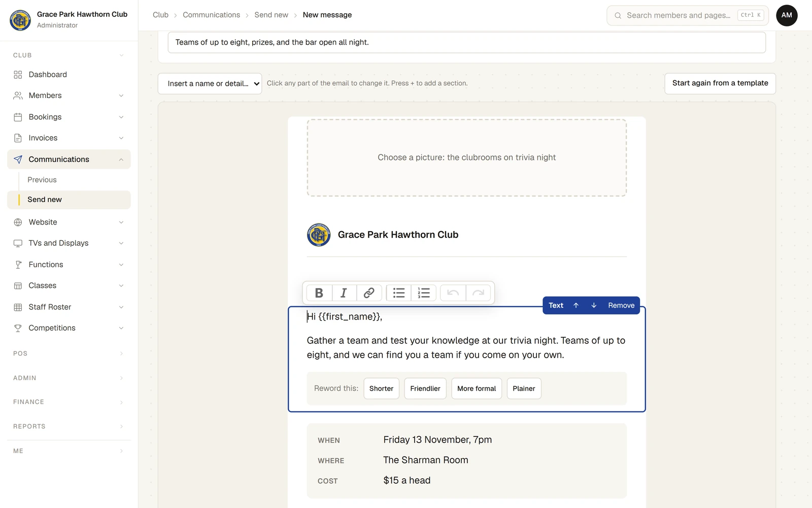Remove the selected Text section
This screenshot has height=508, width=812.
point(621,305)
